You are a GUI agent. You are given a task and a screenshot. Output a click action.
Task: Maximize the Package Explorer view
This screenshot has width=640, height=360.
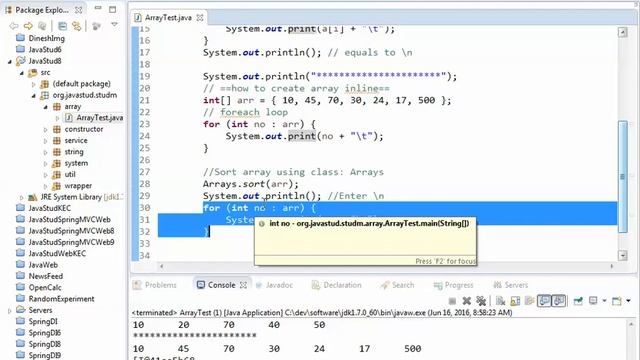click(112, 9)
